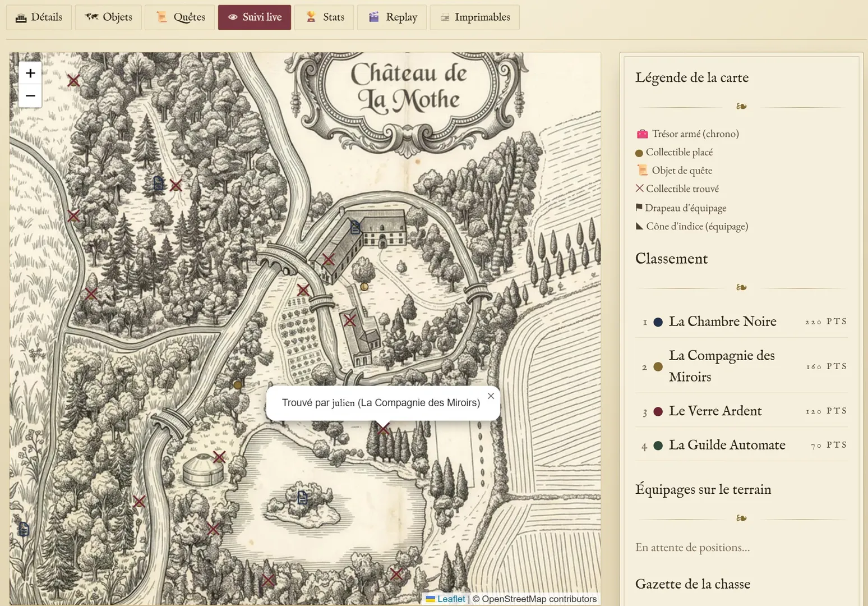Viewport: 868px width, 606px height.
Task: Click the 'Collectible placé' legend dot
Action: (639, 153)
